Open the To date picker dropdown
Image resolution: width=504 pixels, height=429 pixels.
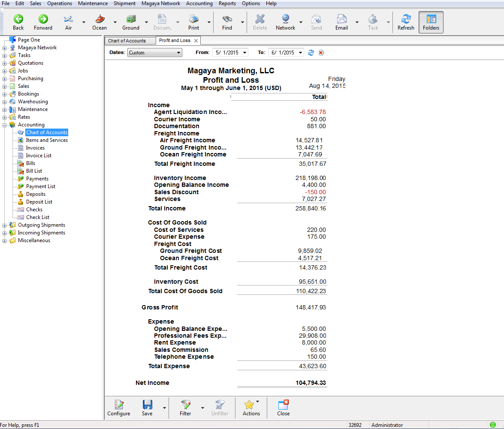click(x=301, y=53)
